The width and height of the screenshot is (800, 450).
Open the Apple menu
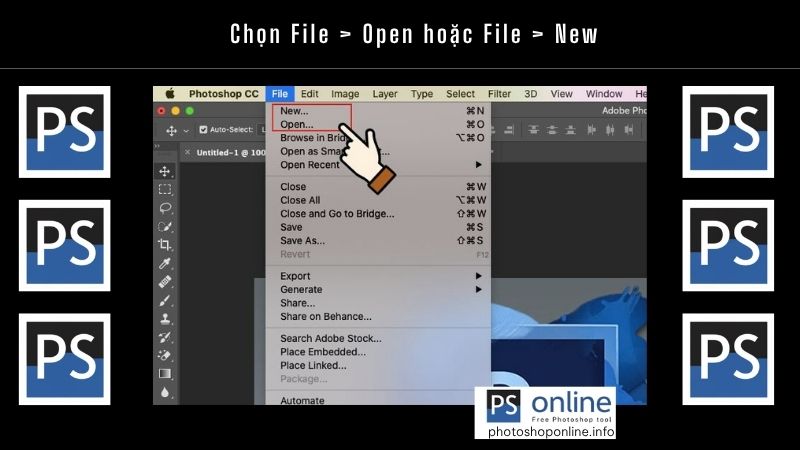(x=170, y=93)
